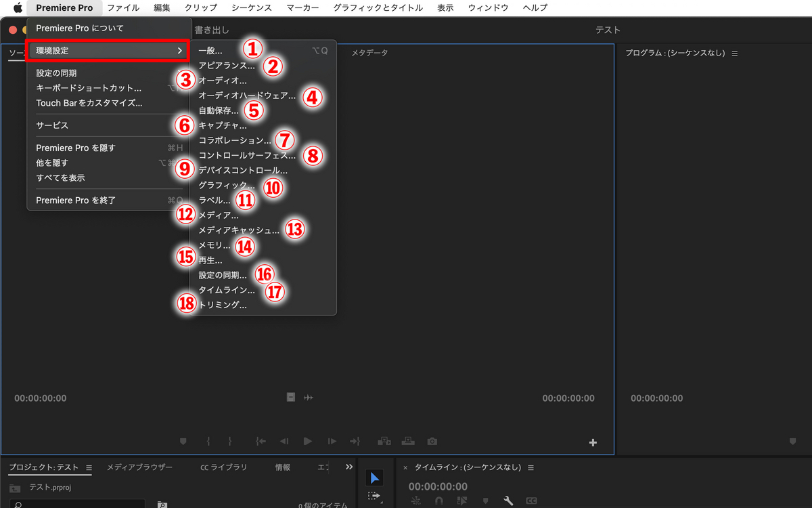Screen dimensions: 812x508
Task: Open the シーケンス menu
Action: click(252, 7)
